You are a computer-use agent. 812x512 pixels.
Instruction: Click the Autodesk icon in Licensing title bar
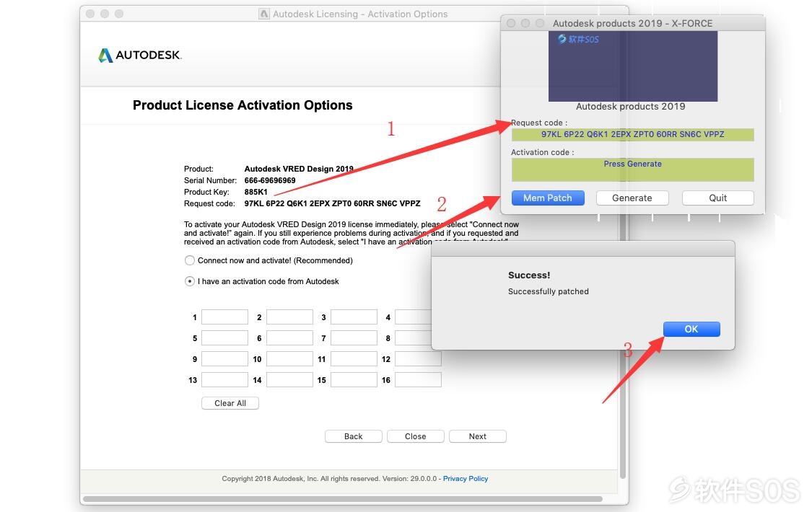[264, 14]
